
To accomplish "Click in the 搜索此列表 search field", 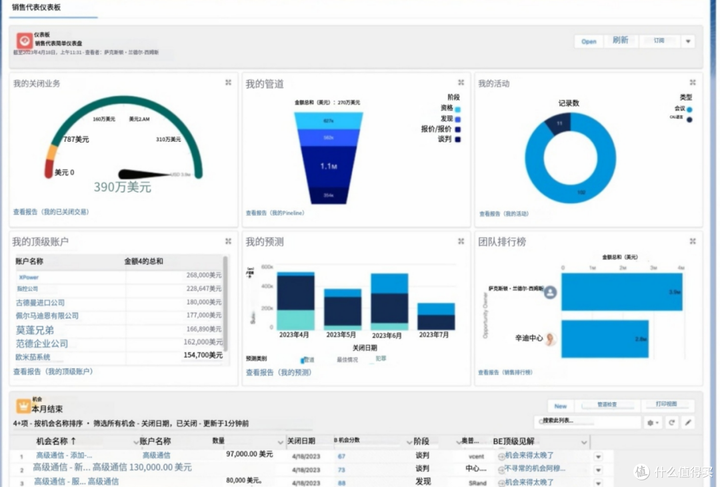I will 588,421.
